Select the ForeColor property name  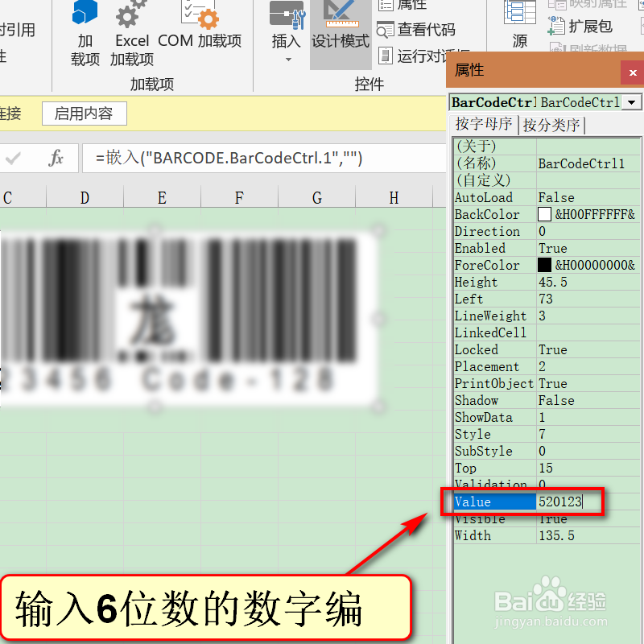(495, 265)
